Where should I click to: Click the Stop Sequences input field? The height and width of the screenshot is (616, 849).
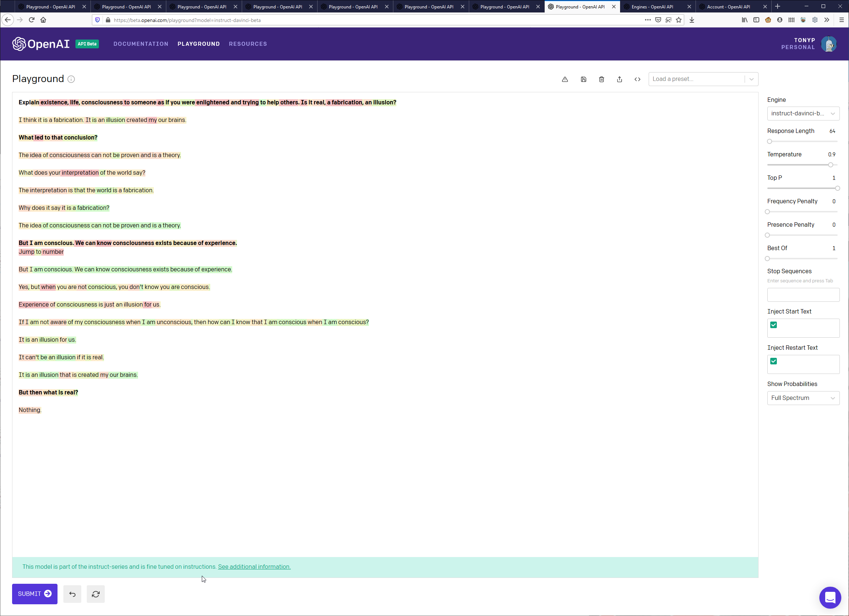(x=803, y=295)
